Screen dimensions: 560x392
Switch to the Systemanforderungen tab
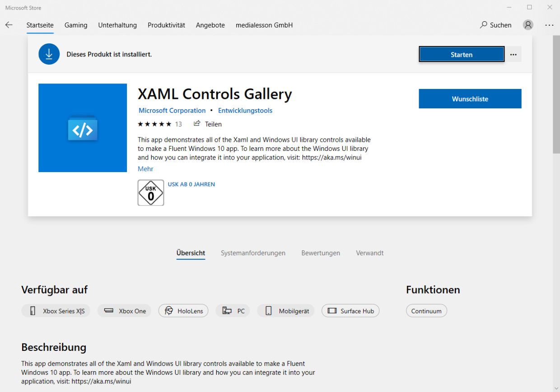(253, 253)
